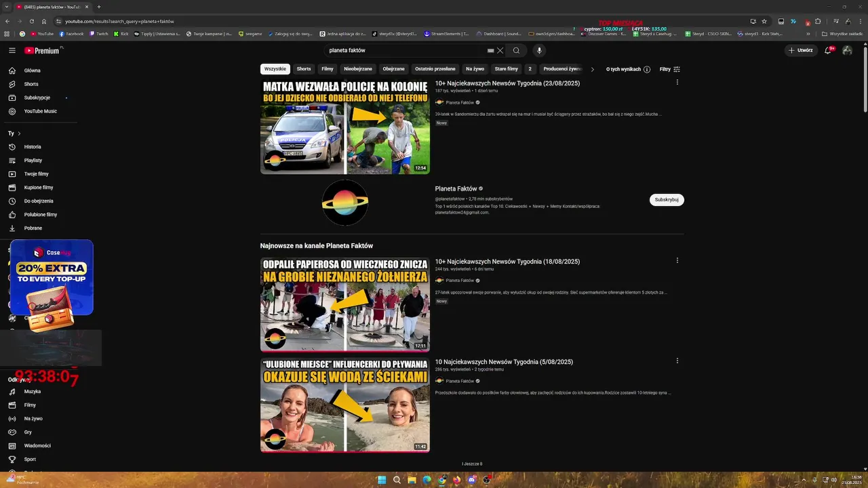This screenshot has width=868, height=488.
Task: Go to Shorts in the left sidebar
Action: pos(31,84)
